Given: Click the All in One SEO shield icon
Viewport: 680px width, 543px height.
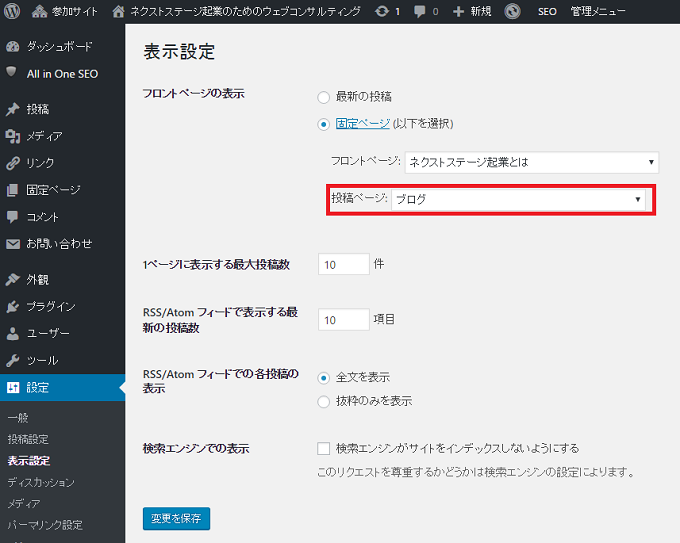Looking at the screenshot, I should 12,72.
